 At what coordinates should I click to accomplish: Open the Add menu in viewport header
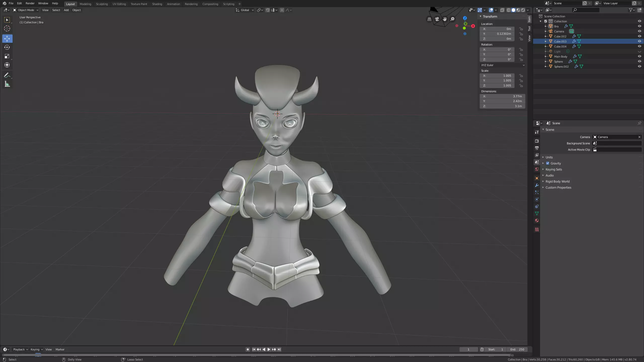66,10
